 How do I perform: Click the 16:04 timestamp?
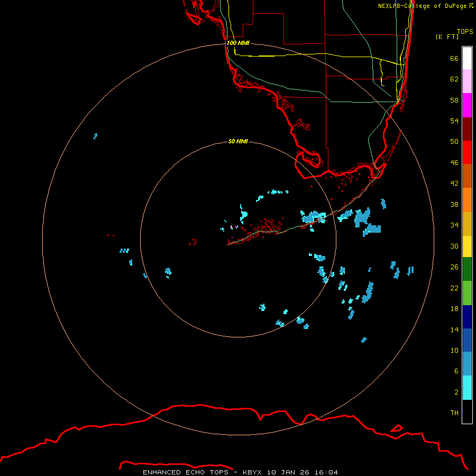(x=326, y=472)
